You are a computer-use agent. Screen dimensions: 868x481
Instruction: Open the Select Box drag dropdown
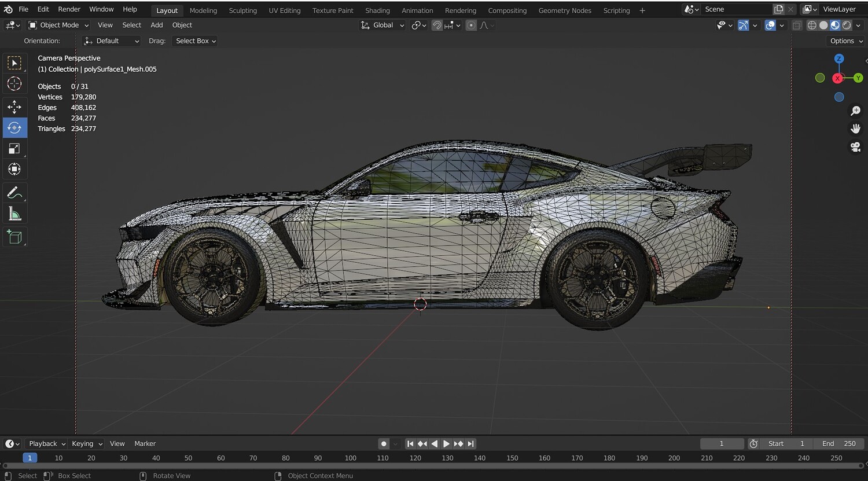click(195, 41)
